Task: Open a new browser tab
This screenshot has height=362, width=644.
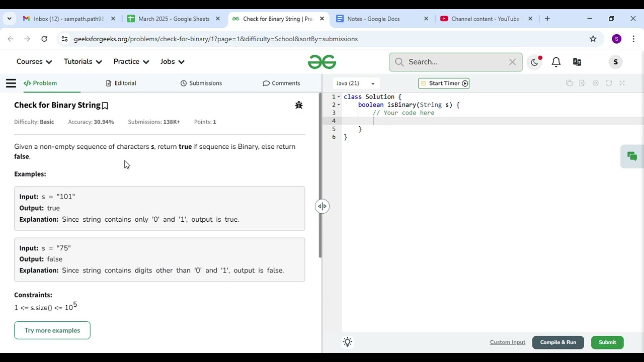Action: (x=547, y=19)
